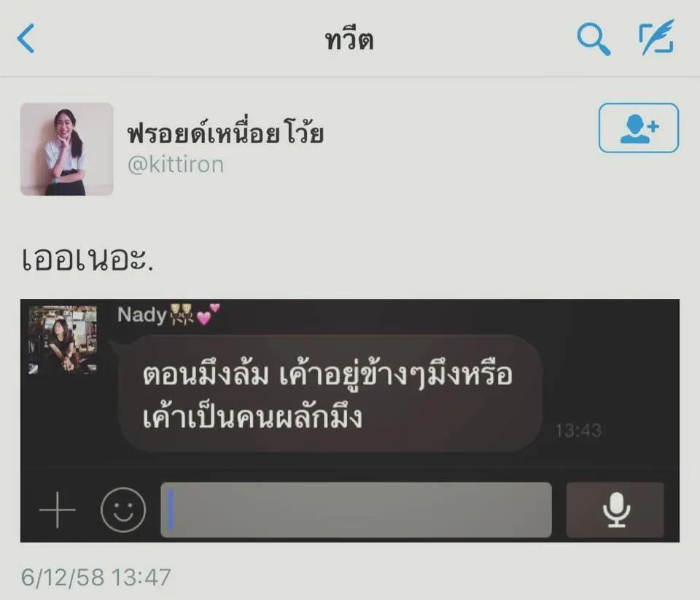Go back using the blue arrow
The image size is (700, 600).
click(x=26, y=39)
